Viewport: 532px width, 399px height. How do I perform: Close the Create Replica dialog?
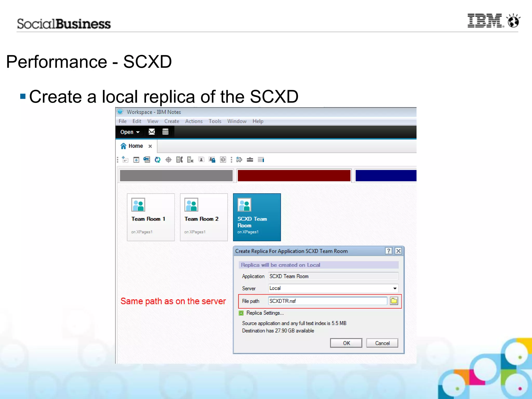tap(398, 251)
